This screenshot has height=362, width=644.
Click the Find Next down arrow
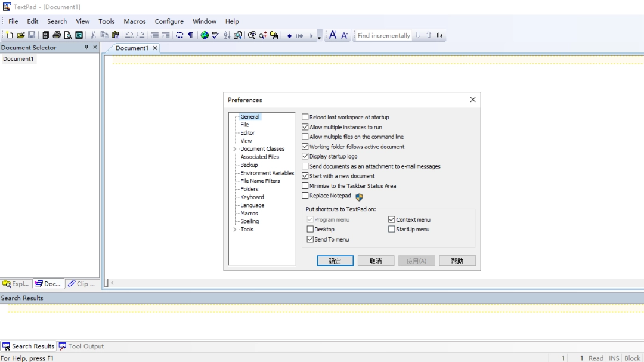417,35
